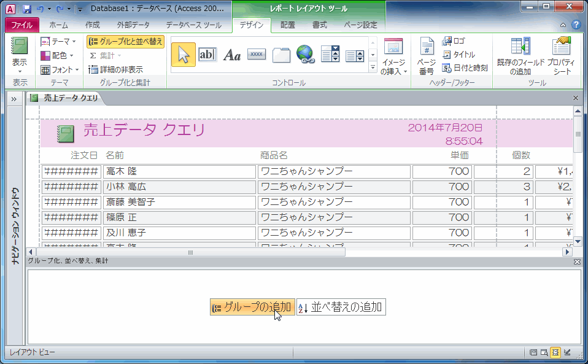Expand the controls gallery more arrow
Viewport: 588px width, 364px height.
point(373,68)
